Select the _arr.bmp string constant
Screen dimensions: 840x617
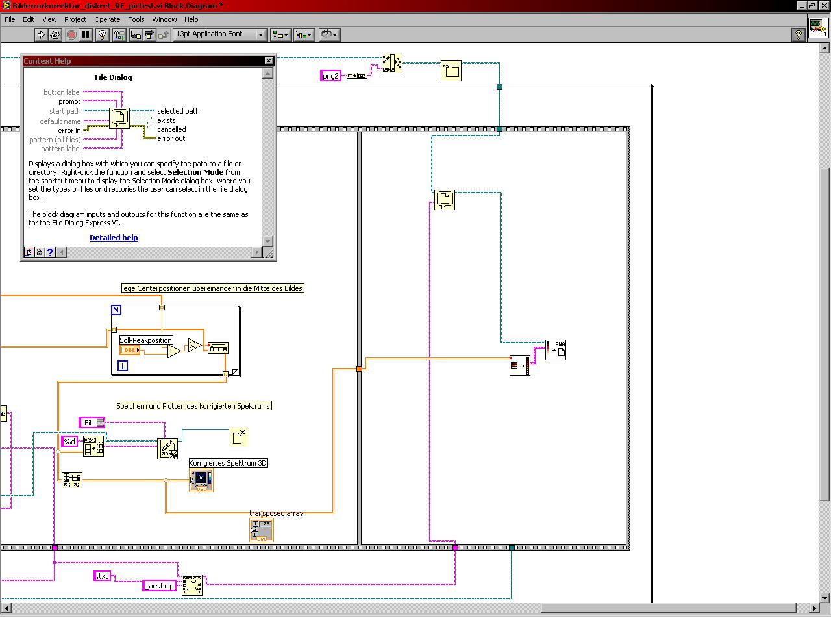pos(160,586)
